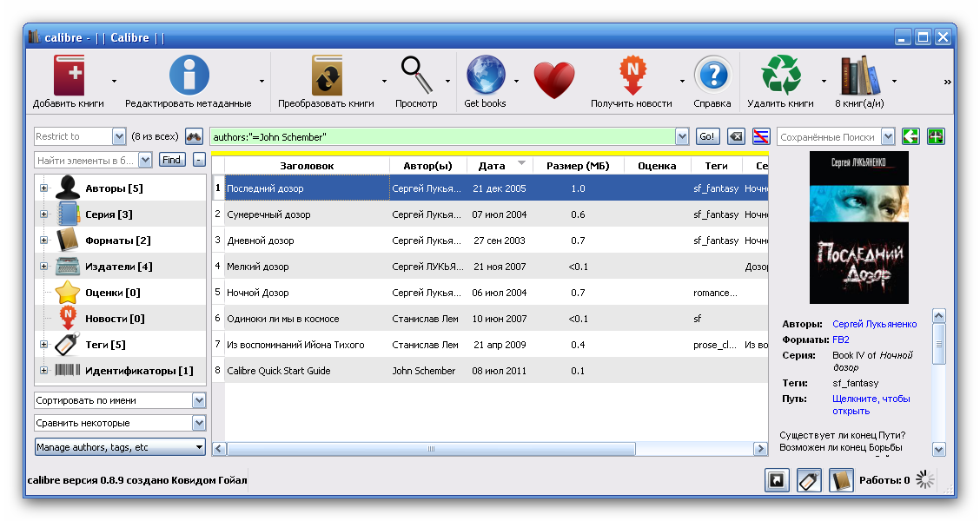Expand the Форматы [2] tree node
980x521 pixels.
tap(43, 241)
